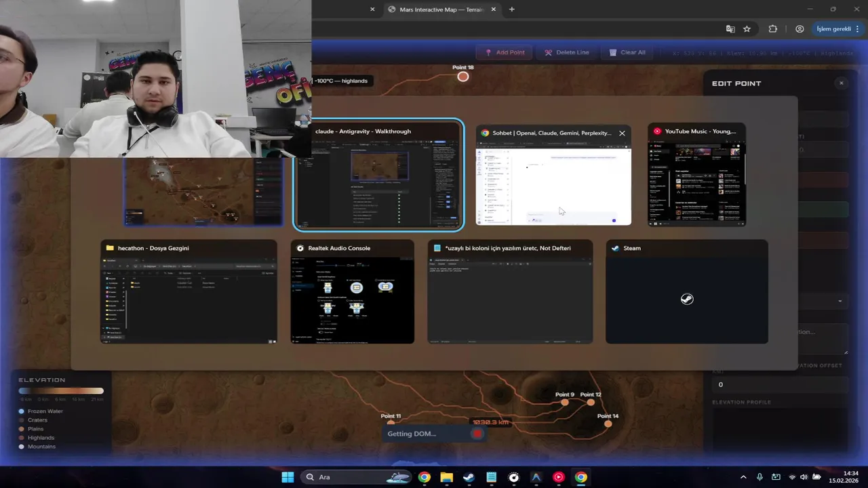Click the Highlands legend entry

tap(37, 438)
